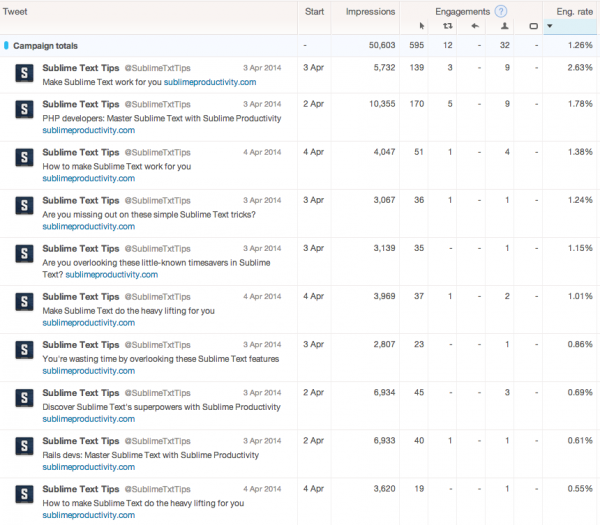Open sublimeproductivity.com link in PHP developers tweet
This screenshot has height=525, width=600.
[x=88, y=131]
